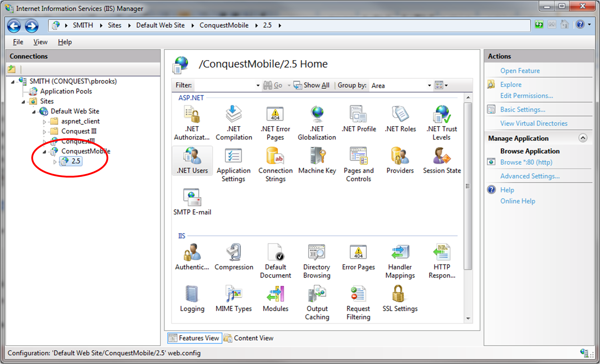Open the SSL Settings feature
Image resolution: width=600 pixels, height=364 pixels.
click(400, 299)
